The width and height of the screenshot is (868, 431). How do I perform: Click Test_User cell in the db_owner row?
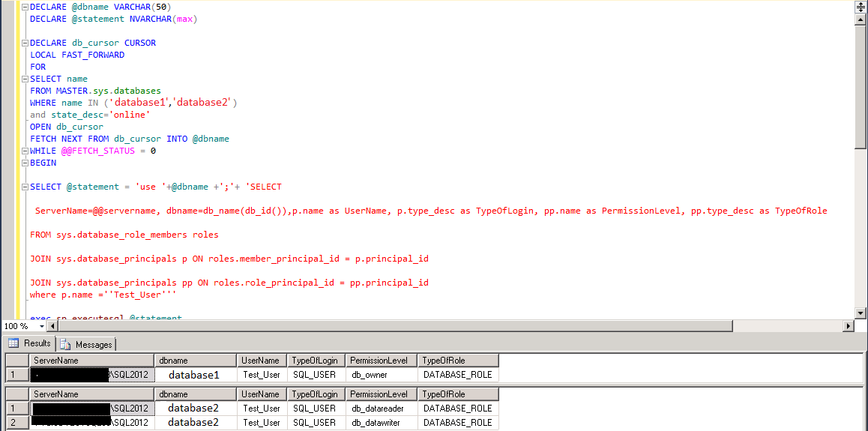262,375
